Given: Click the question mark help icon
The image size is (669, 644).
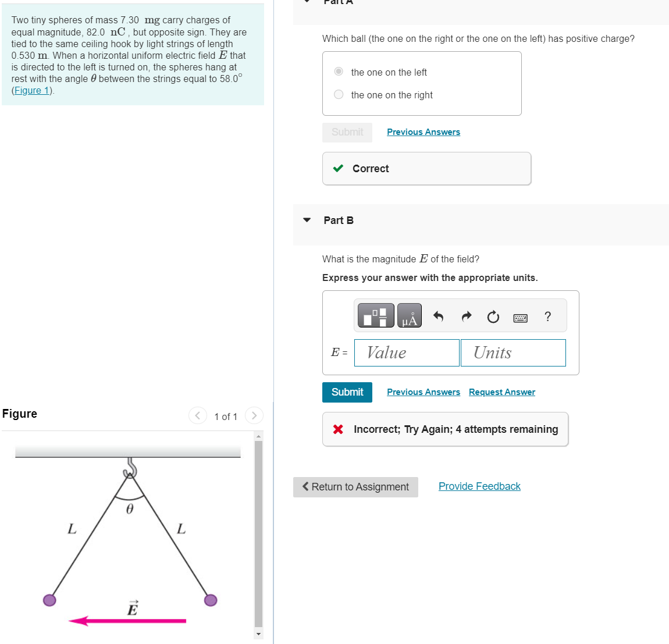Looking at the screenshot, I should (x=548, y=316).
